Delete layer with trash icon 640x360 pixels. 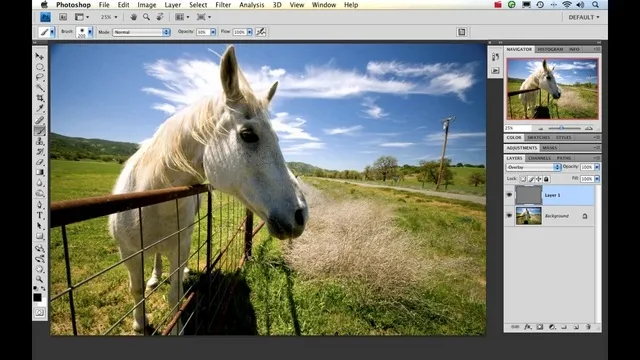click(588, 327)
